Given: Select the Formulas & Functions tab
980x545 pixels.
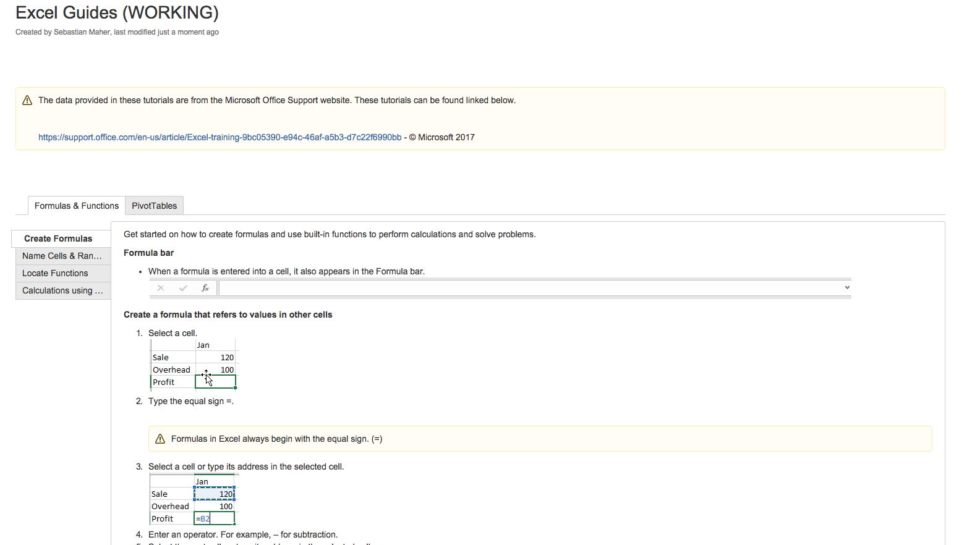Looking at the screenshot, I should pyautogui.click(x=77, y=206).
